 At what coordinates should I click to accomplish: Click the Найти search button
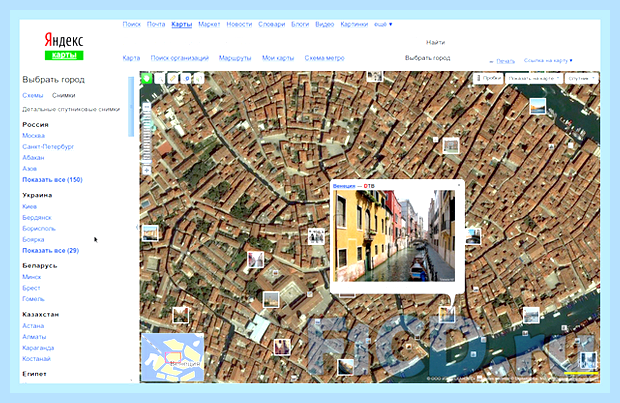click(435, 42)
